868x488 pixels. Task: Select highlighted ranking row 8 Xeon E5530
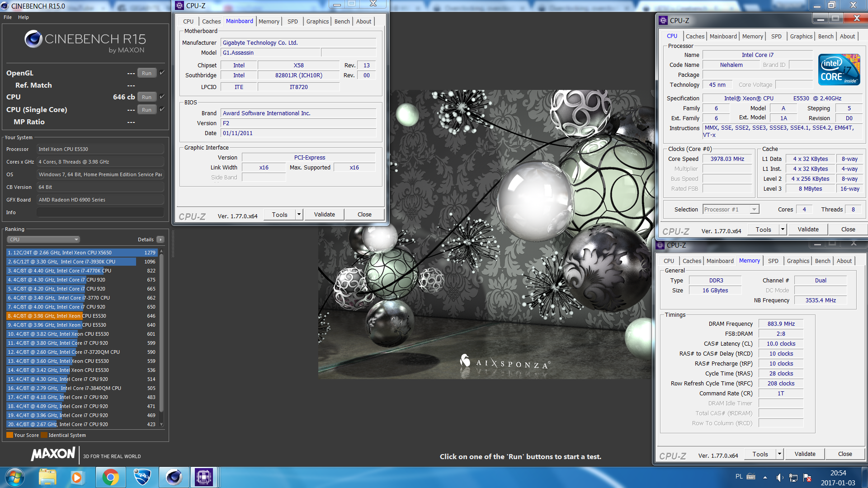(82, 316)
